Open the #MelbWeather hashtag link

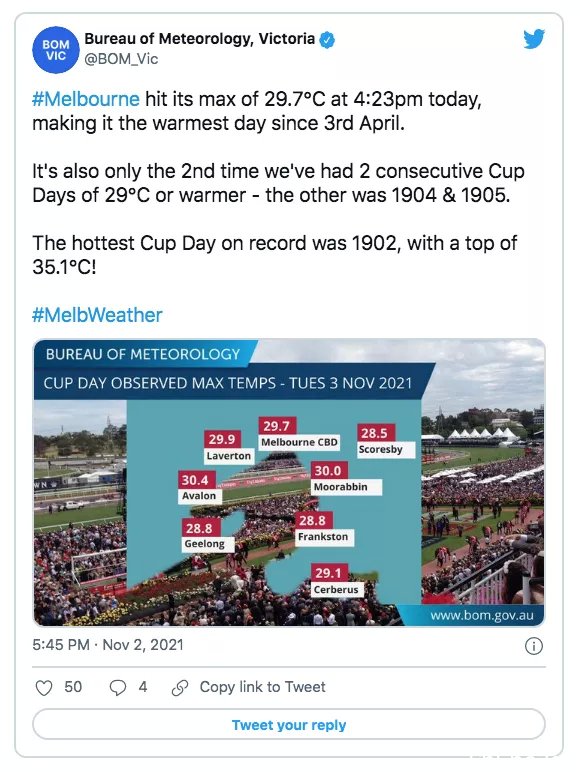point(97,315)
